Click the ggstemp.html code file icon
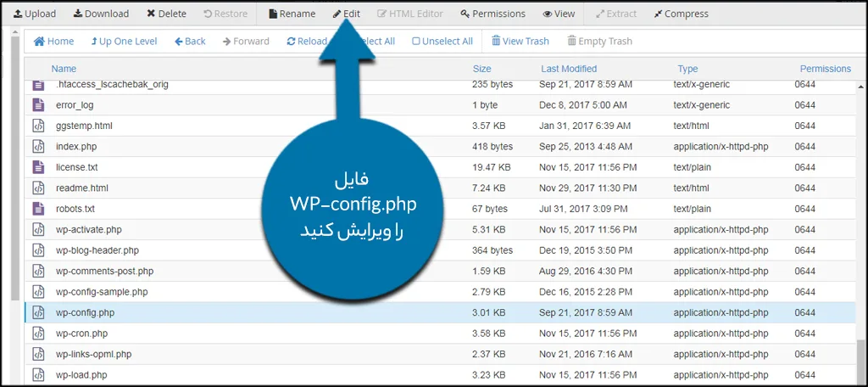 click(x=37, y=126)
